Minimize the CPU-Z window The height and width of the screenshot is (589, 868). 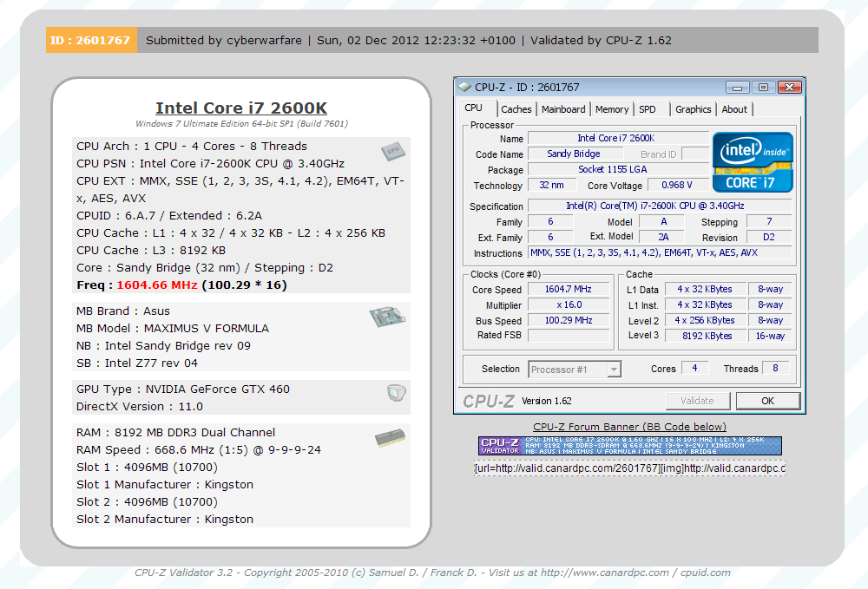coord(737,88)
